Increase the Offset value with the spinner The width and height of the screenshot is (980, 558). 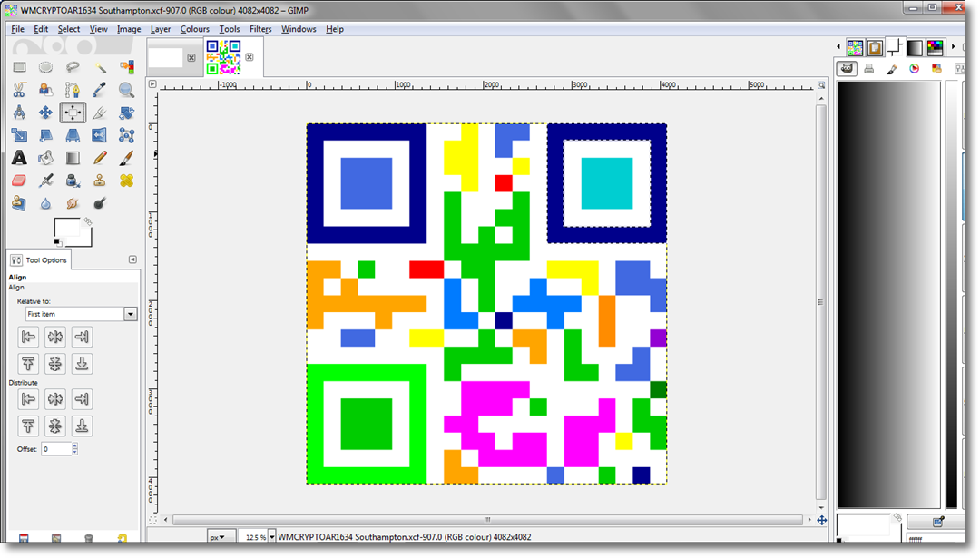[x=75, y=446]
